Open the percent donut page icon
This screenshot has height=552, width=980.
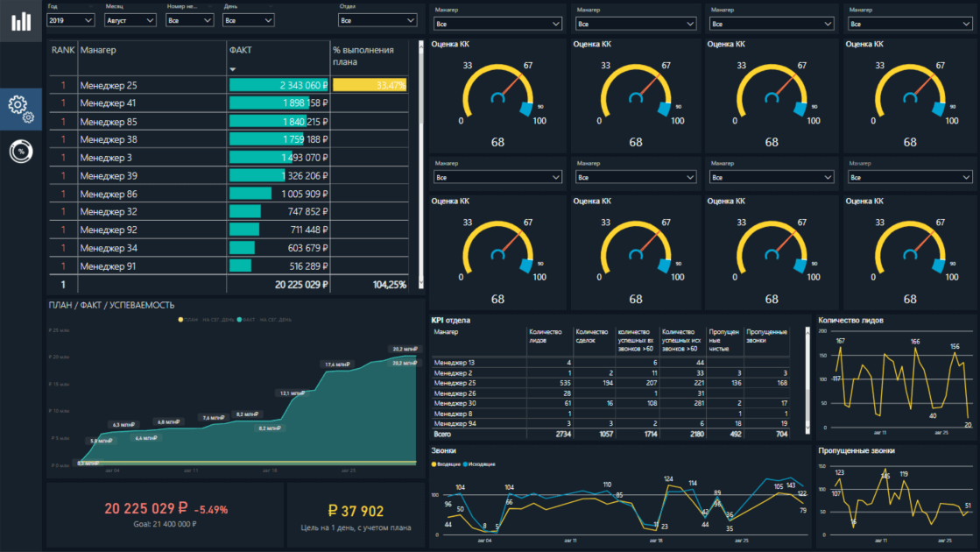coord(21,152)
